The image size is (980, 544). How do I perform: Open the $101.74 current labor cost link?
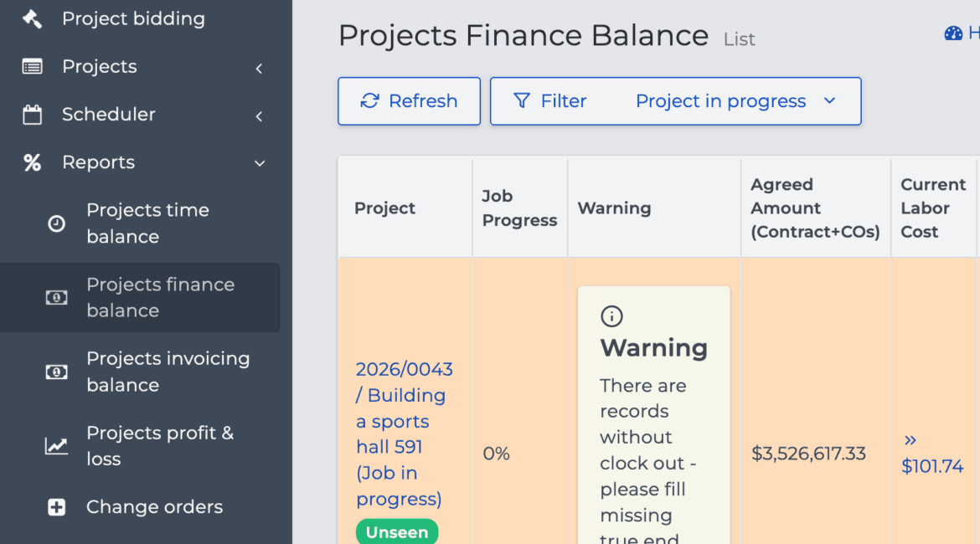point(931,466)
